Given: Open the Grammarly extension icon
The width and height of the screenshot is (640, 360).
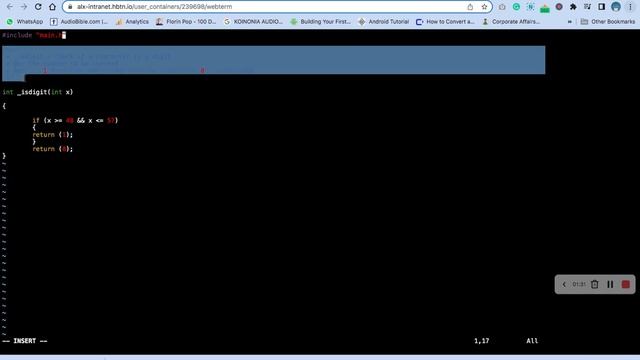Looking at the screenshot, I should 516,7.
